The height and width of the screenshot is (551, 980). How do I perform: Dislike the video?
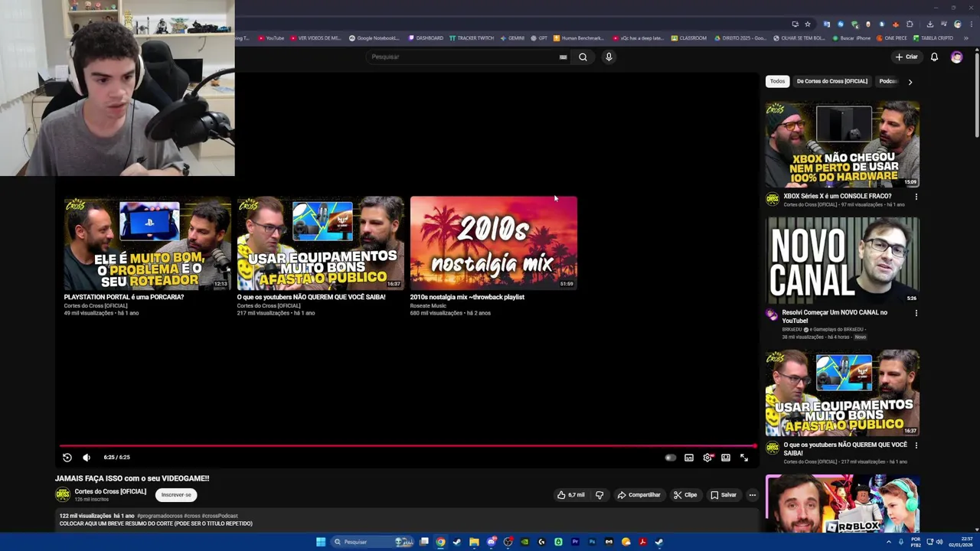[x=599, y=495]
